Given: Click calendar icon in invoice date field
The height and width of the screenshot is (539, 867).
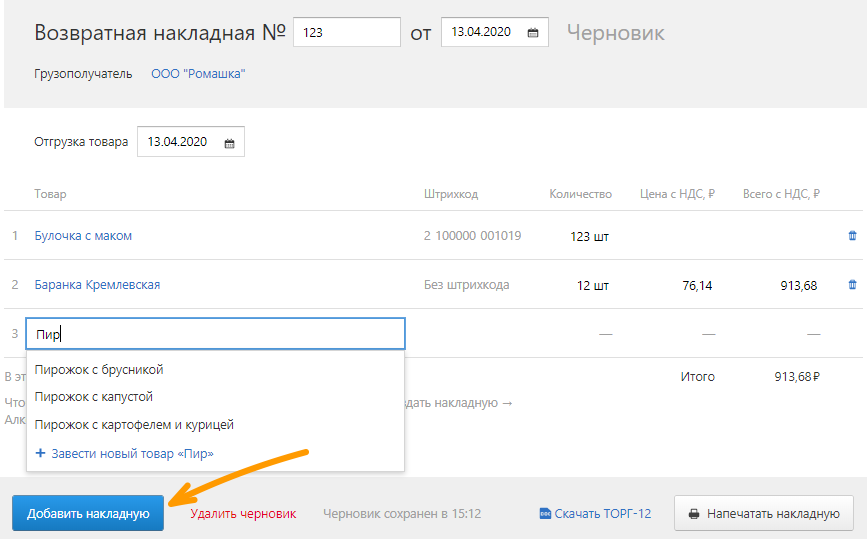Looking at the screenshot, I should [x=533, y=33].
